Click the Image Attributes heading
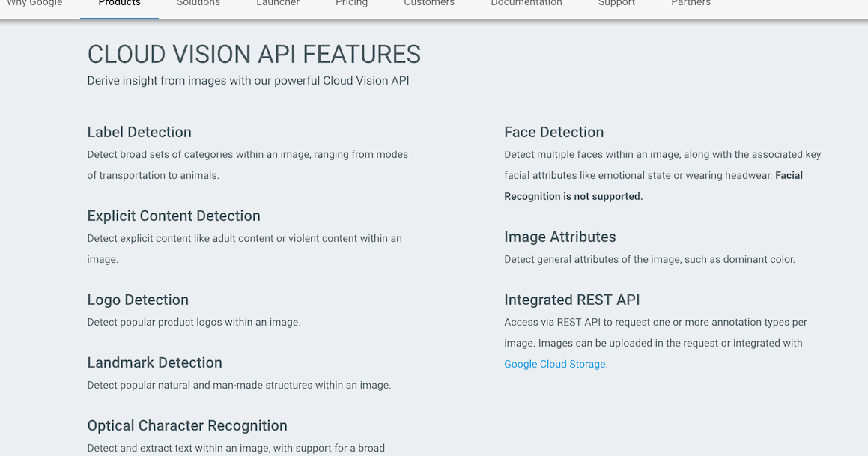The height and width of the screenshot is (456, 868). tap(559, 237)
